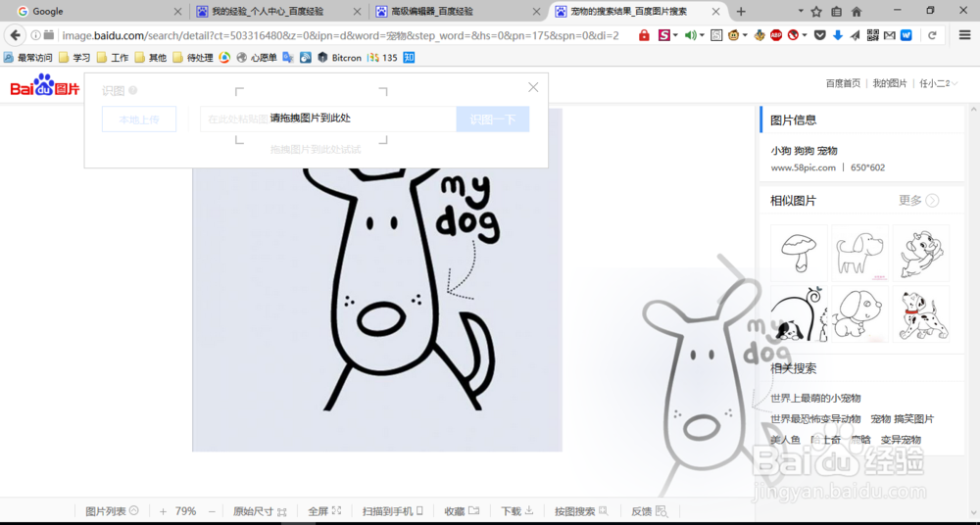Open the 135 bookmark
This screenshot has height=525, width=980.
[382, 58]
